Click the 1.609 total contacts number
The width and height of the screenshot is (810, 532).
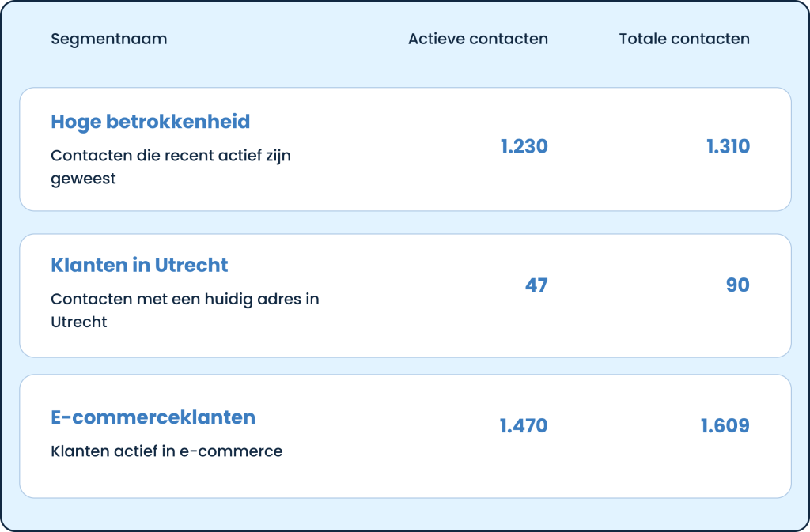coord(725,426)
